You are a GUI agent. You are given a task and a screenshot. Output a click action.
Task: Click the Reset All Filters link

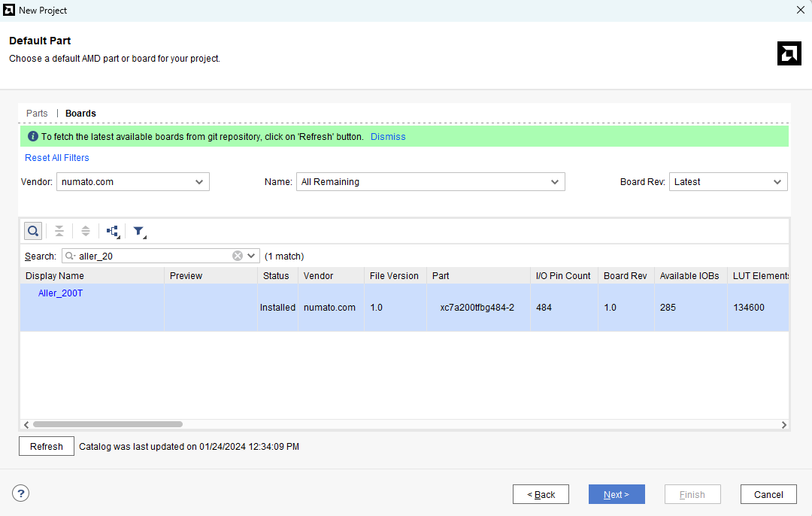pos(57,158)
